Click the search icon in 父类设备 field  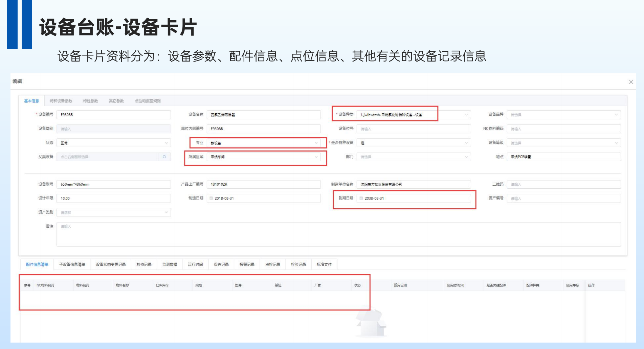click(x=164, y=157)
